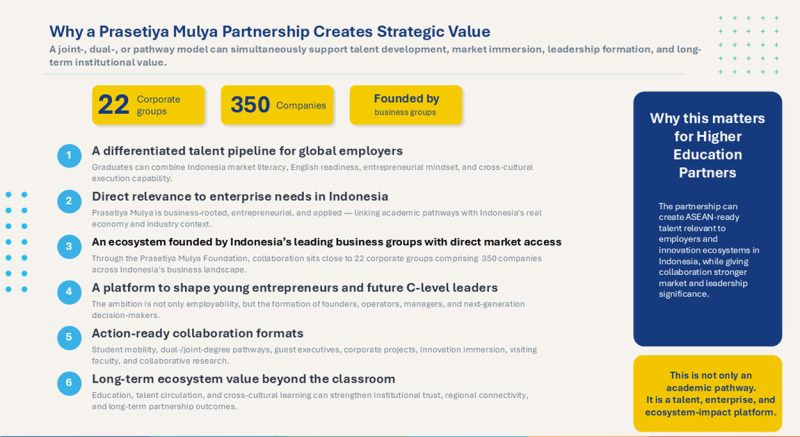Image resolution: width=800 pixels, height=437 pixels.
Task: Click the ASEAN-ready talent paragraph in blue panel
Action: [x=707, y=250]
